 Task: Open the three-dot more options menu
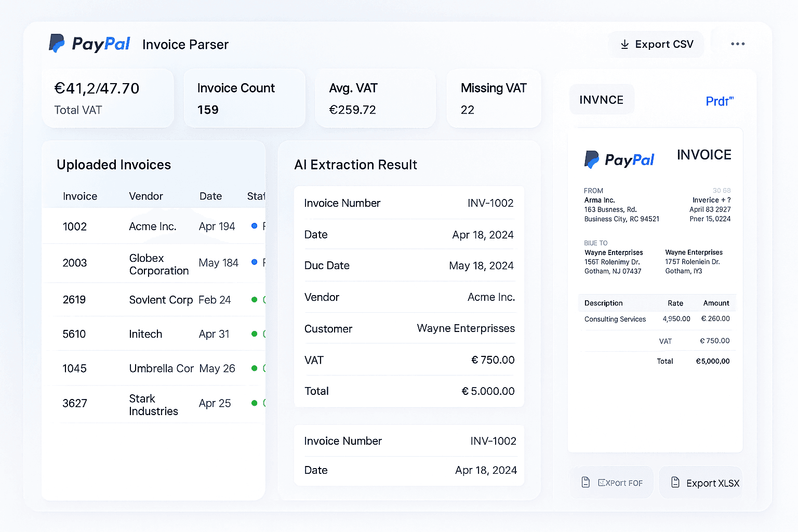[x=738, y=44]
